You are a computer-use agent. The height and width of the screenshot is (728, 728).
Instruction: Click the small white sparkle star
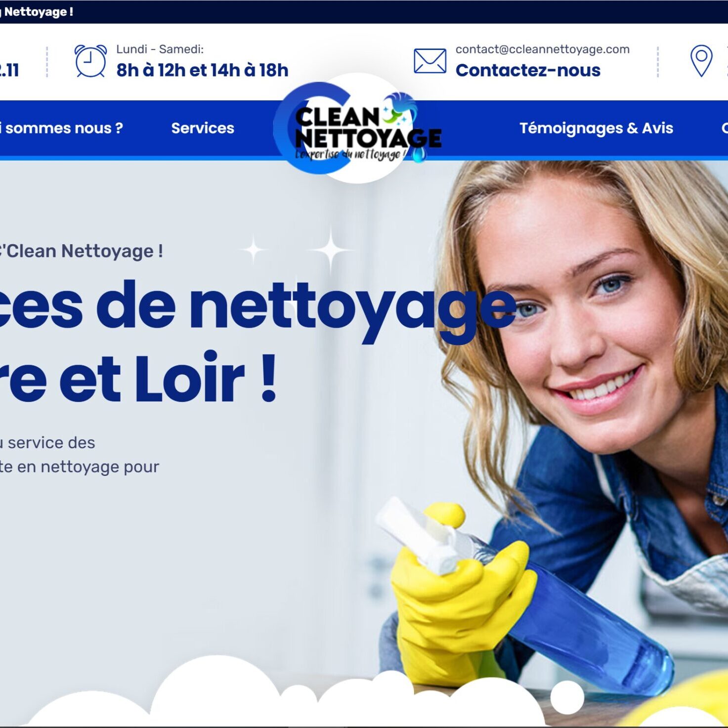click(x=254, y=250)
